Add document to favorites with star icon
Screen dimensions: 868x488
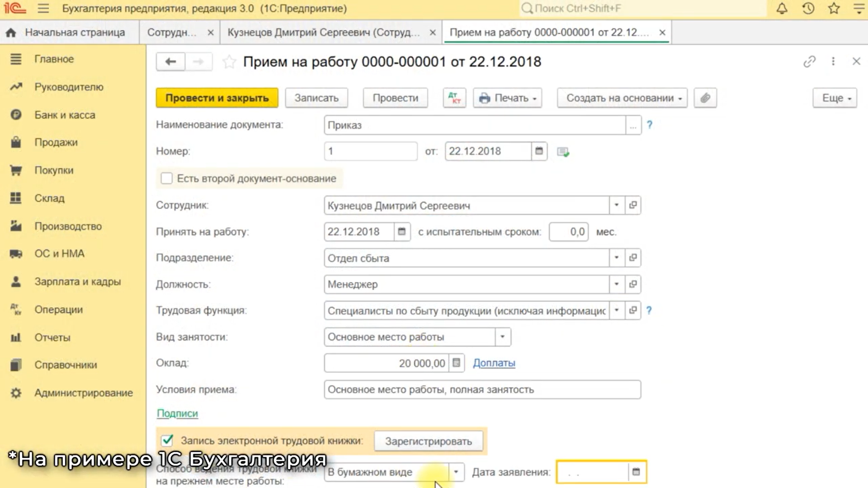coord(229,62)
